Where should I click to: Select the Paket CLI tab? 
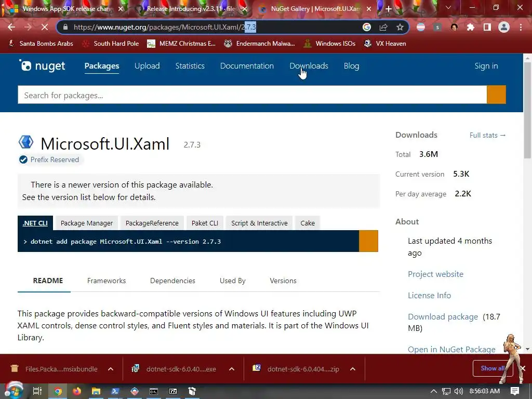205,223
